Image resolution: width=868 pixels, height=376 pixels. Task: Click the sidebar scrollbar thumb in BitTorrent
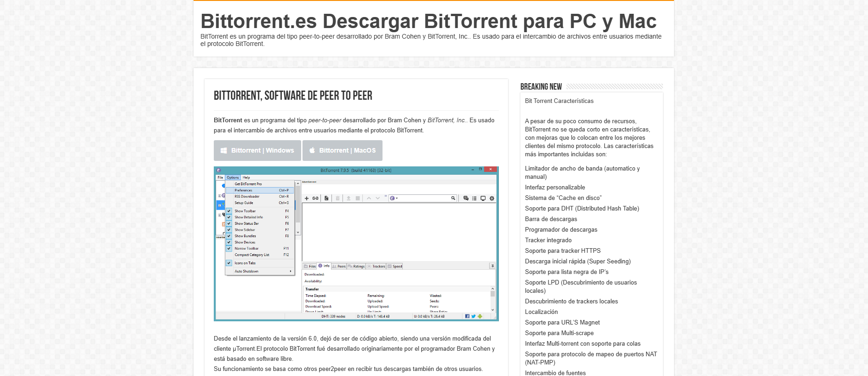pos(298,205)
